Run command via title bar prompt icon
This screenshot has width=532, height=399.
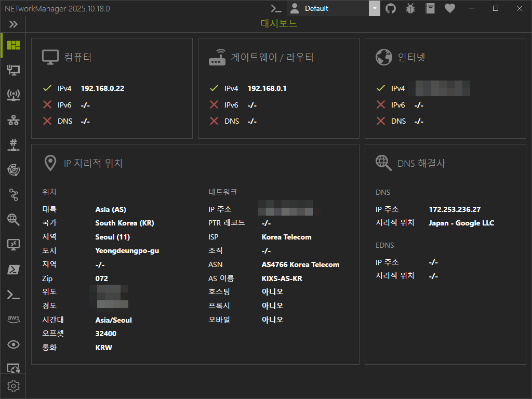pyautogui.click(x=276, y=8)
